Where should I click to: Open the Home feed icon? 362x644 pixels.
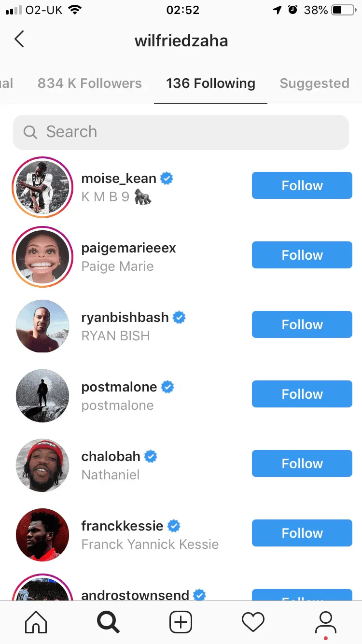(36, 622)
